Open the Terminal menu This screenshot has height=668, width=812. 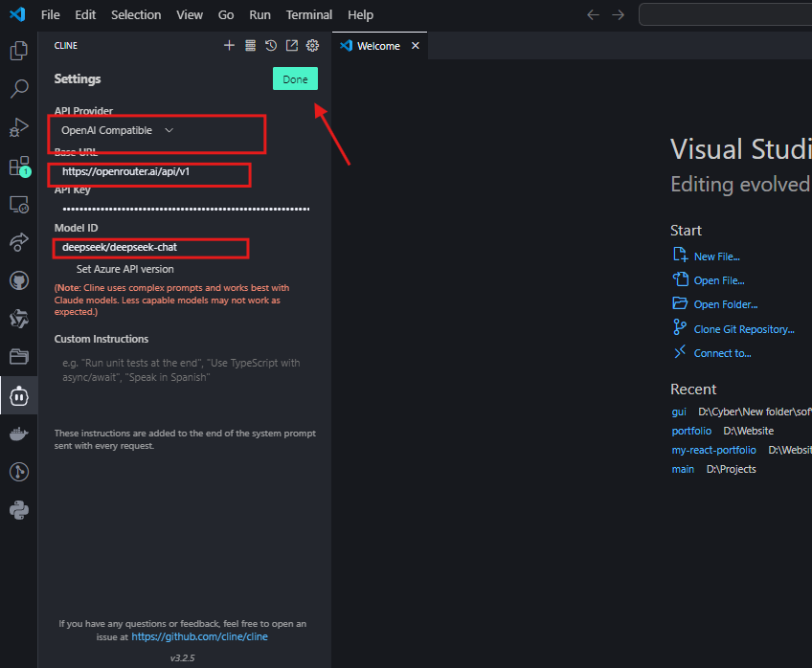[x=309, y=15]
